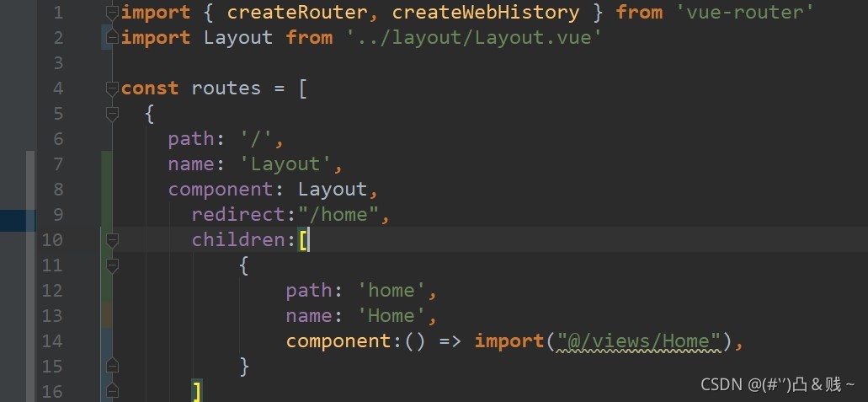The width and height of the screenshot is (868, 402).
Task: Click the 'routes' variable name
Action: [226, 88]
